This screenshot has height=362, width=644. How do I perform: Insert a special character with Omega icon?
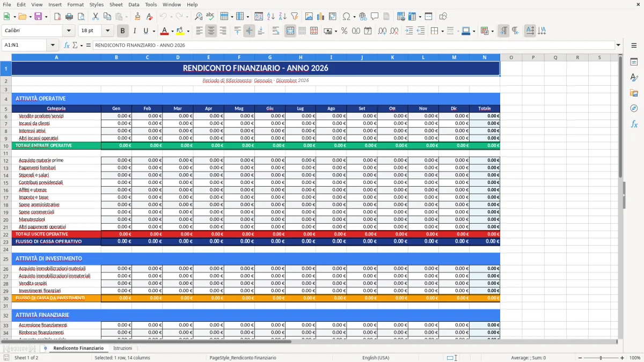tap(346, 17)
